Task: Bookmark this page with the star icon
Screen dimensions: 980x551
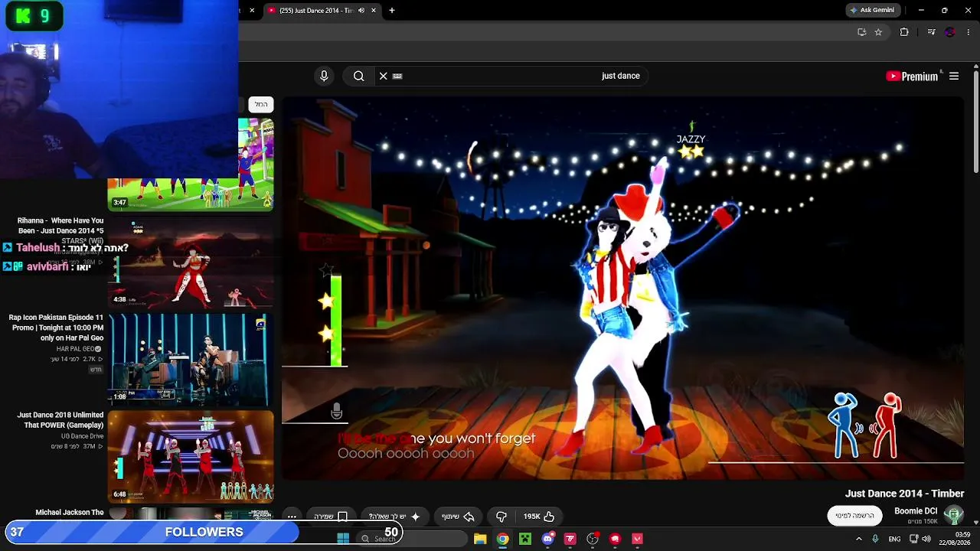Action: point(878,32)
